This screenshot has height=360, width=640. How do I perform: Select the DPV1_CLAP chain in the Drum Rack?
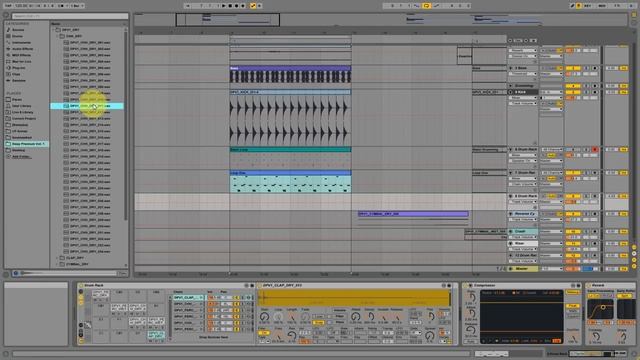(188, 298)
